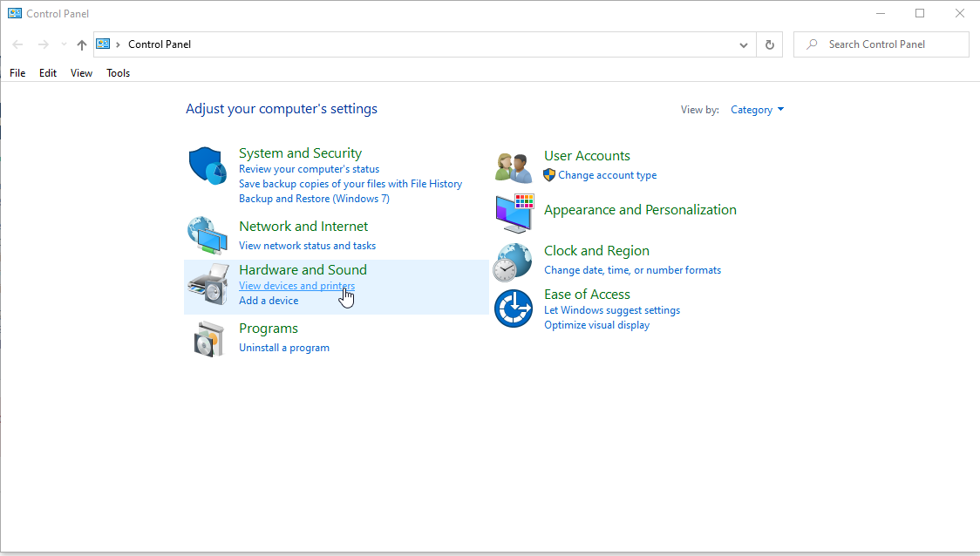Click the Network and Internet globe icon
The width and height of the screenshot is (980, 556).
pyautogui.click(x=208, y=235)
